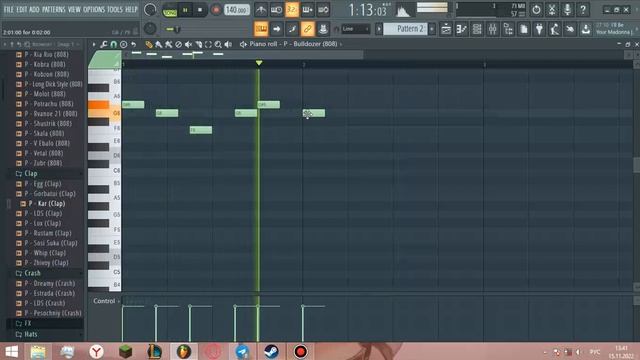This screenshot has height=360, width=640.
Task: Click the files/project copy icon in toolbar
Action: click(524, 29)
